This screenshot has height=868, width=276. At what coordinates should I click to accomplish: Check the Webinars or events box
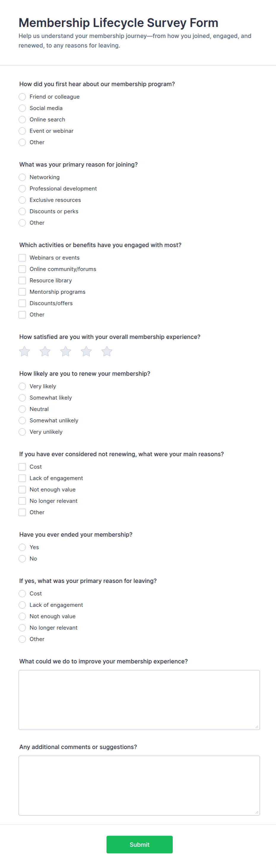click(22, 258)
